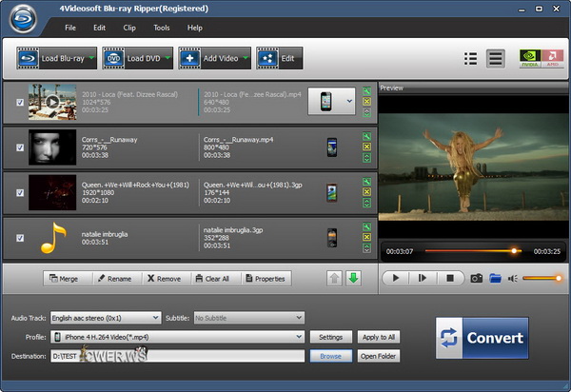Move the selected item down with green arrow
This screenshot has width=571, height=392.
coord(354,279)
